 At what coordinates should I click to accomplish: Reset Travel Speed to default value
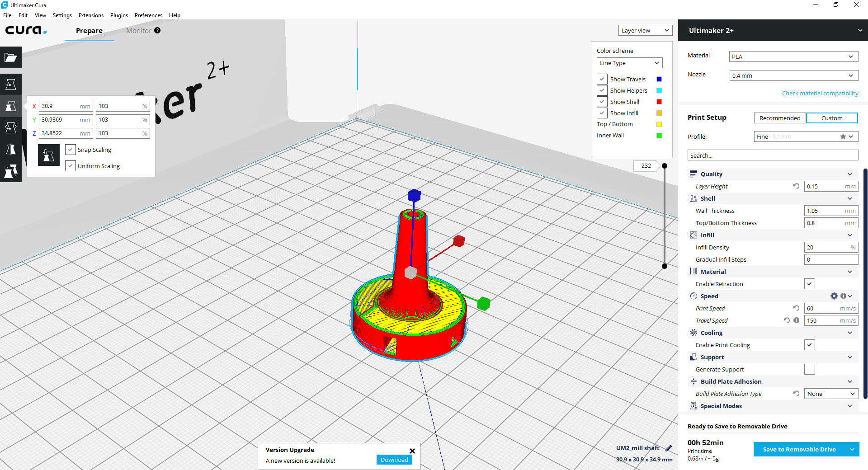(x=787, y=320)
